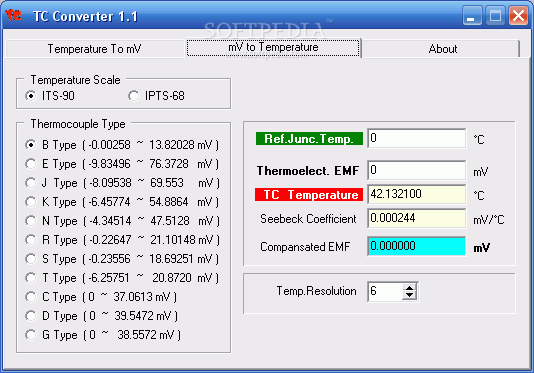Viewport: 534px width, 373px height.
Task: Click the Thermoelect. EMF label
Action: point(308,171)
